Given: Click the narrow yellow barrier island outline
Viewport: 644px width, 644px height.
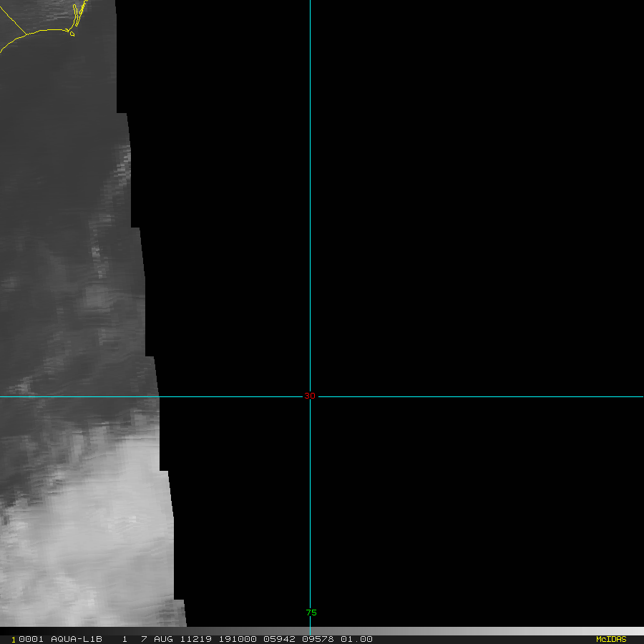Looking at the screenshot, I should [81, 11].
